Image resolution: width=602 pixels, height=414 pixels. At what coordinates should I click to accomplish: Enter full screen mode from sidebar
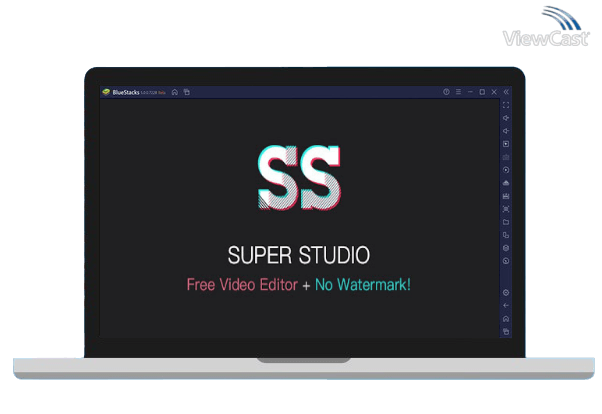coord(506,105)
